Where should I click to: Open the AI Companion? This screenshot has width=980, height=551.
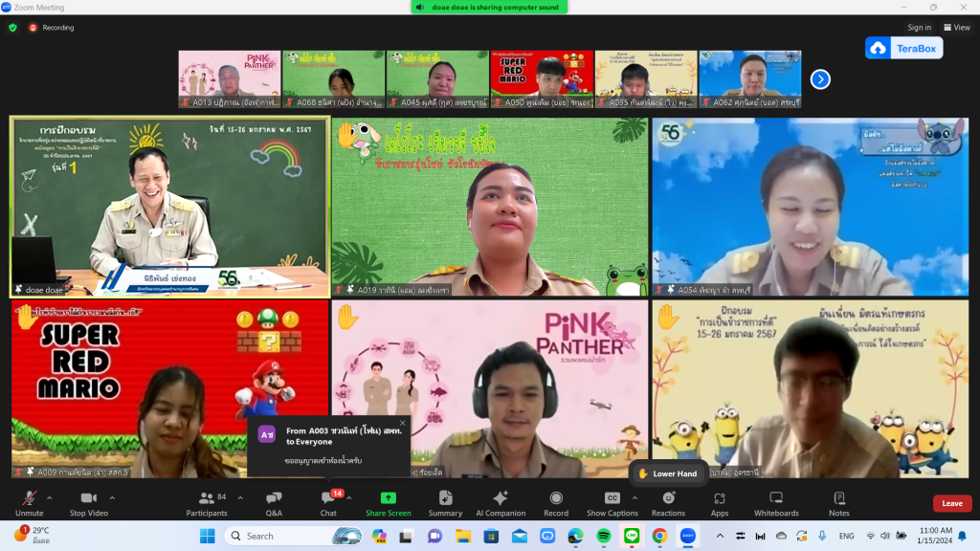(501, 502)
